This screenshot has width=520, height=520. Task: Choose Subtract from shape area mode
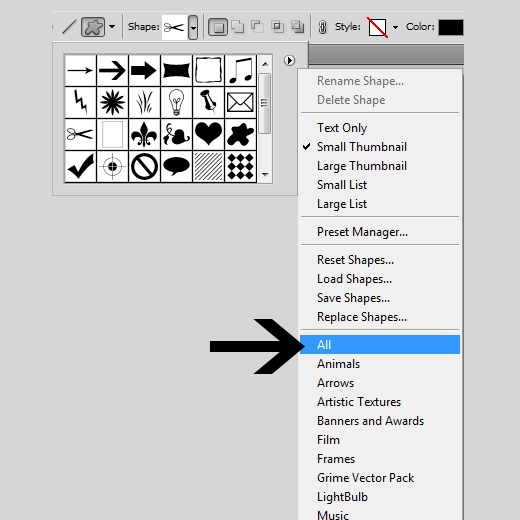coord(257,27)
